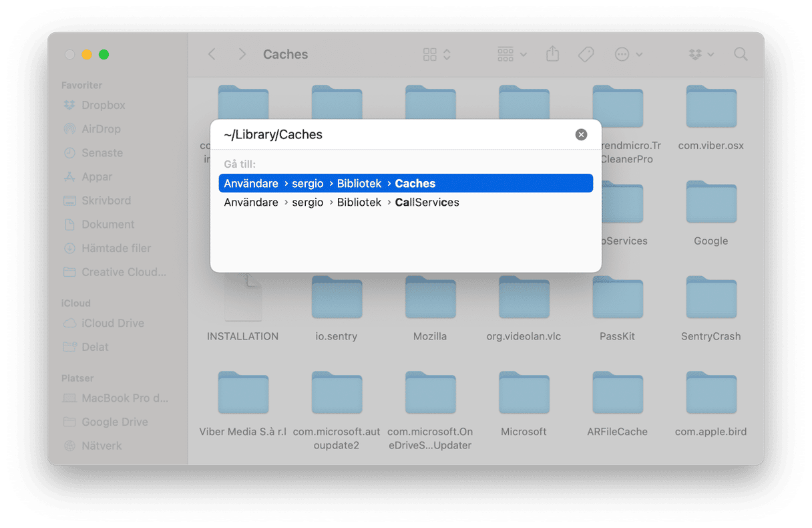Select MacBook Pro in the sidebar
This screenshot has width=812, height=528.
pyautogui.click(x=116, y=398)
